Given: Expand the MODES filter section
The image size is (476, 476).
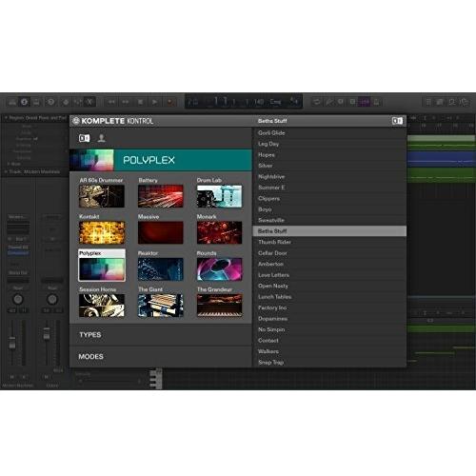Looking at the screenshot, I should tap(161, 357).
